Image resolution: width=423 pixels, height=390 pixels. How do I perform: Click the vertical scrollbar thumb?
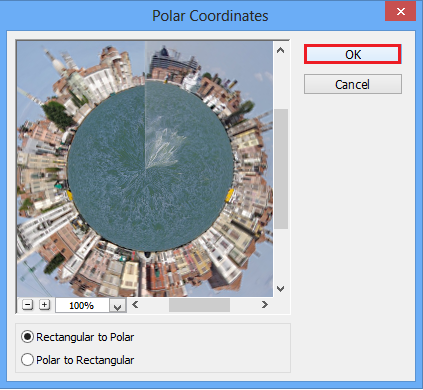(x=281, y=169)
